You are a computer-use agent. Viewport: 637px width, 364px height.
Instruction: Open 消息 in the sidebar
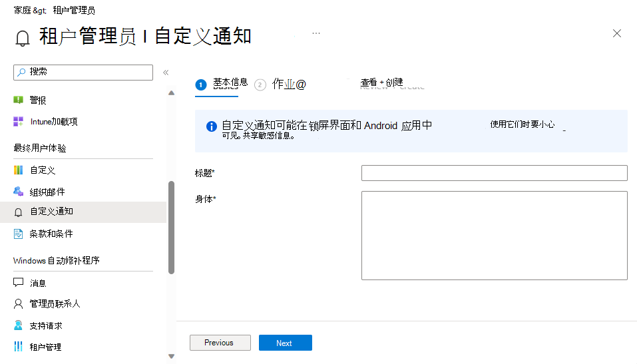(x=38, y=283)
